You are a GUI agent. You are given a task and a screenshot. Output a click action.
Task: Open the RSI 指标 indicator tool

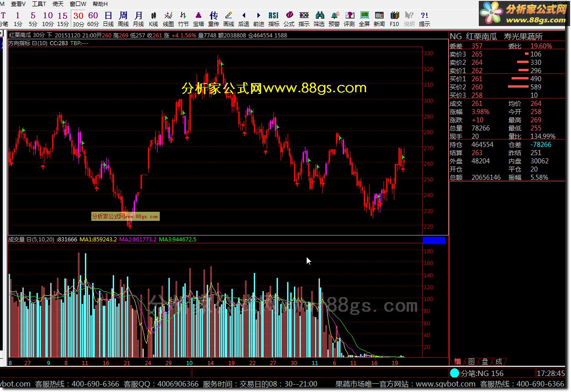[x=274, y=19]
